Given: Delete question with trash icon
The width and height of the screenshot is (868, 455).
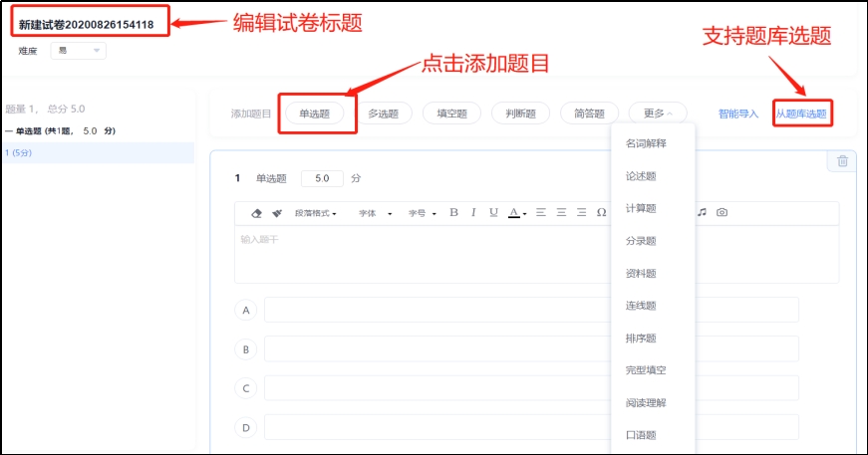Looking at the screenshot, I should 842,161.
